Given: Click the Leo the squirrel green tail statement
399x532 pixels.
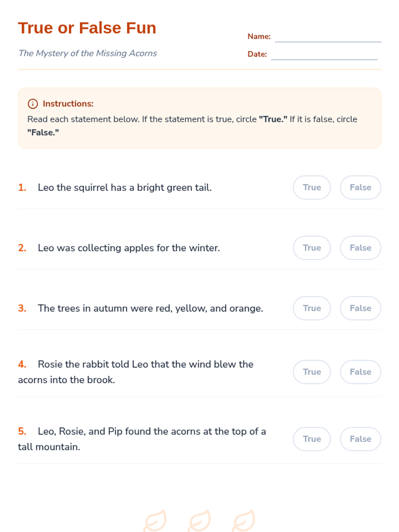Looking at the screenshot, I should (x=125, y=188).
